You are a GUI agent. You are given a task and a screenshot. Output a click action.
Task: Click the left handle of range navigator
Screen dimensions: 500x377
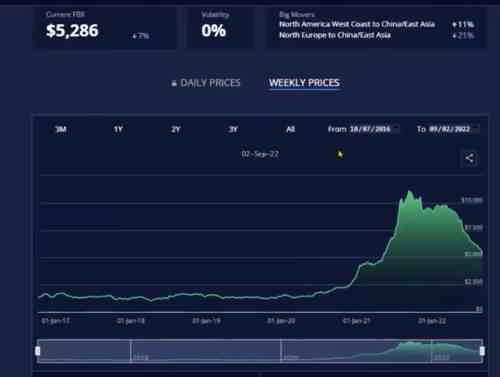pyautogui.click(x=38, y=351)
